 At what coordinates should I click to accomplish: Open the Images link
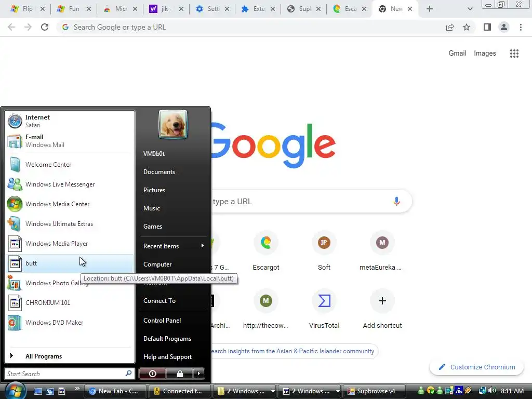click(485, 54)
